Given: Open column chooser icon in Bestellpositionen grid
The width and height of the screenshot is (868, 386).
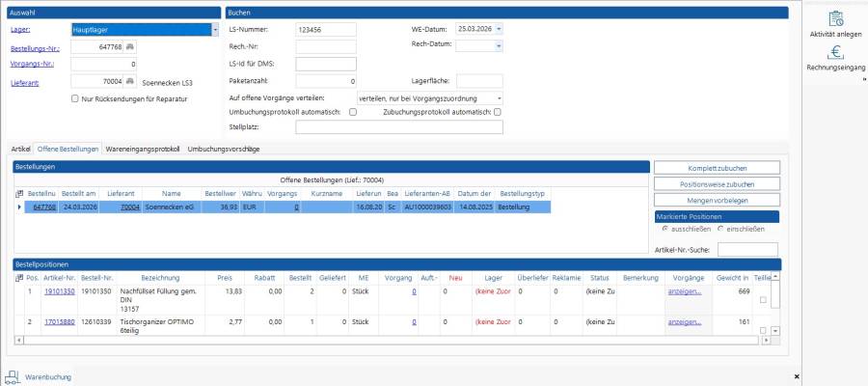Looking at the screenshot, I should tap(20, 278).
